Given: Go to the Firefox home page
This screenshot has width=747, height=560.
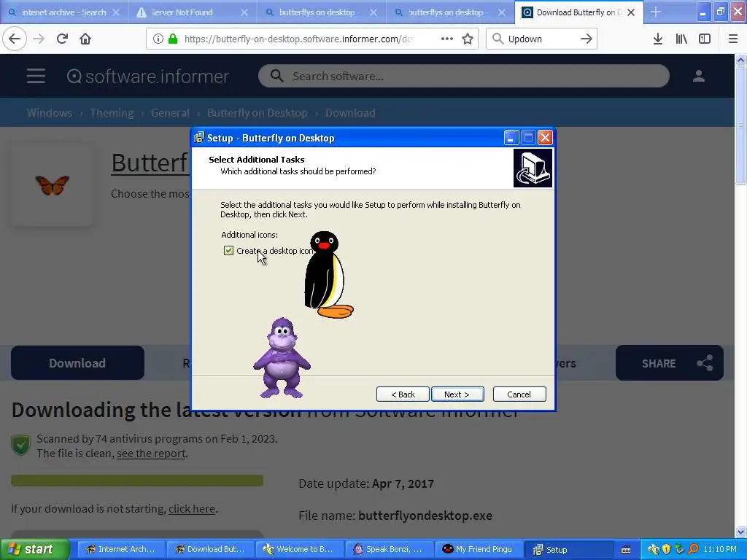Looking at the screenshot, I should click(x=85, y=39).
